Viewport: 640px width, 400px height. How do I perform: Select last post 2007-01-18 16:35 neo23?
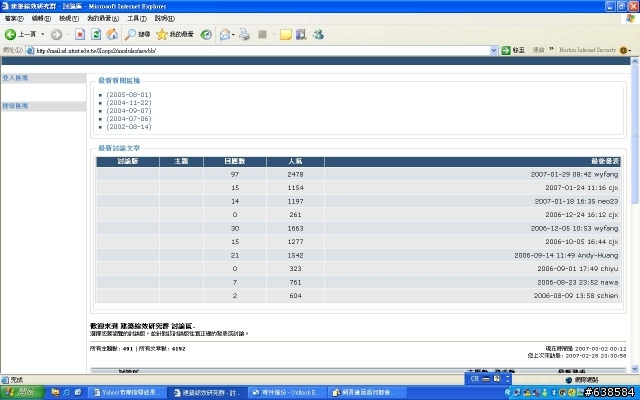[x=576, y=201]
